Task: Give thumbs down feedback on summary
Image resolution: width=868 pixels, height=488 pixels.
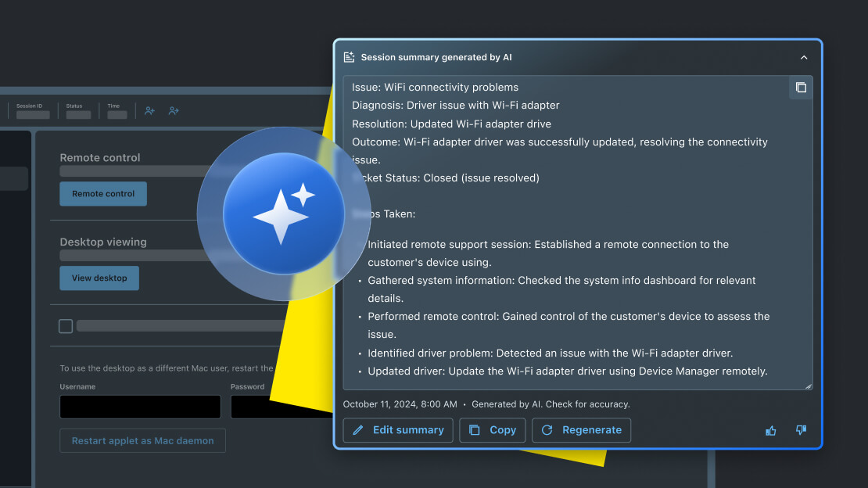Action: (x=801, y=430)
